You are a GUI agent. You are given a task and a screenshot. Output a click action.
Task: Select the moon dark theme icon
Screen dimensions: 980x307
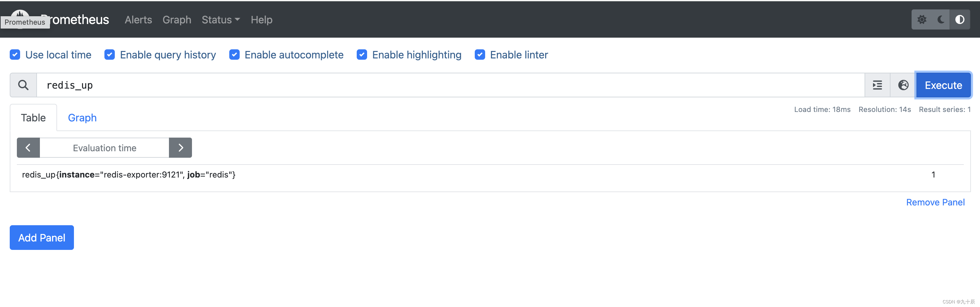click(x=941, y=19)
